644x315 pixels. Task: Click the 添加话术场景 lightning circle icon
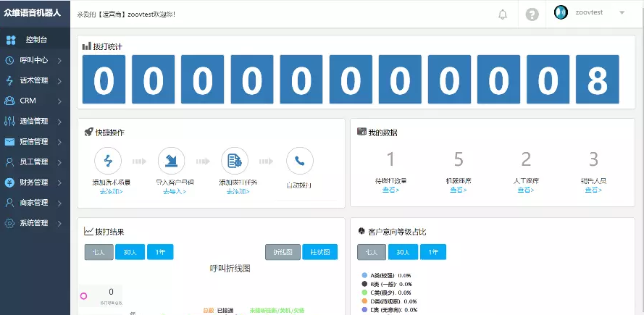[108, 161]
